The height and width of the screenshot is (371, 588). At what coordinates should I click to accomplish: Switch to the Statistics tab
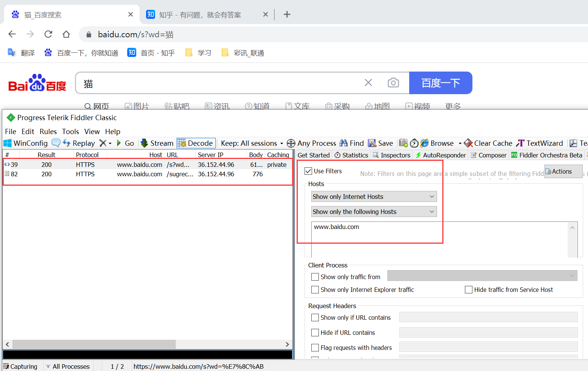[x=351, y=155]
